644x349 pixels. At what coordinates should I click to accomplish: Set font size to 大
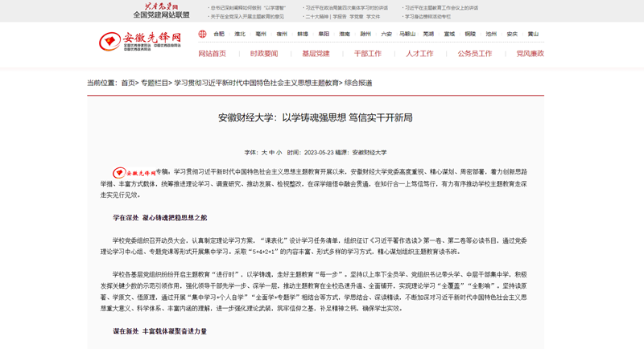pyautogui.click(x=264, y=152)
